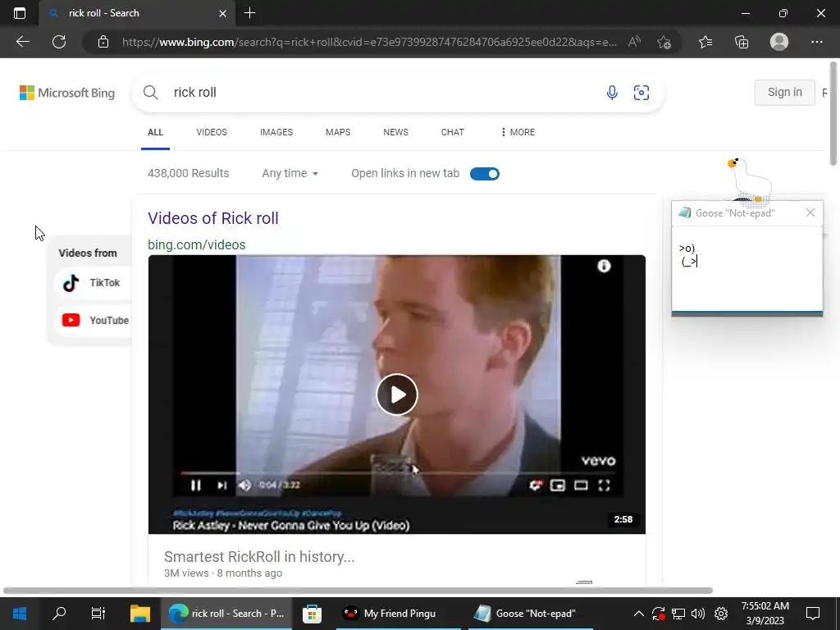
Task: Start voice search with microphone icon
Action: point(612,93)
